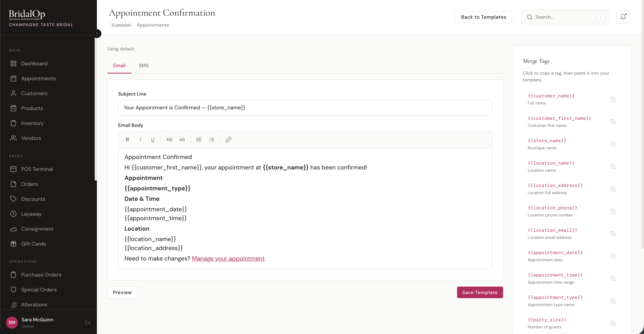Open the Manage your appointment link
The width and height of the screenshot is (644, 334).
(228, 258)
